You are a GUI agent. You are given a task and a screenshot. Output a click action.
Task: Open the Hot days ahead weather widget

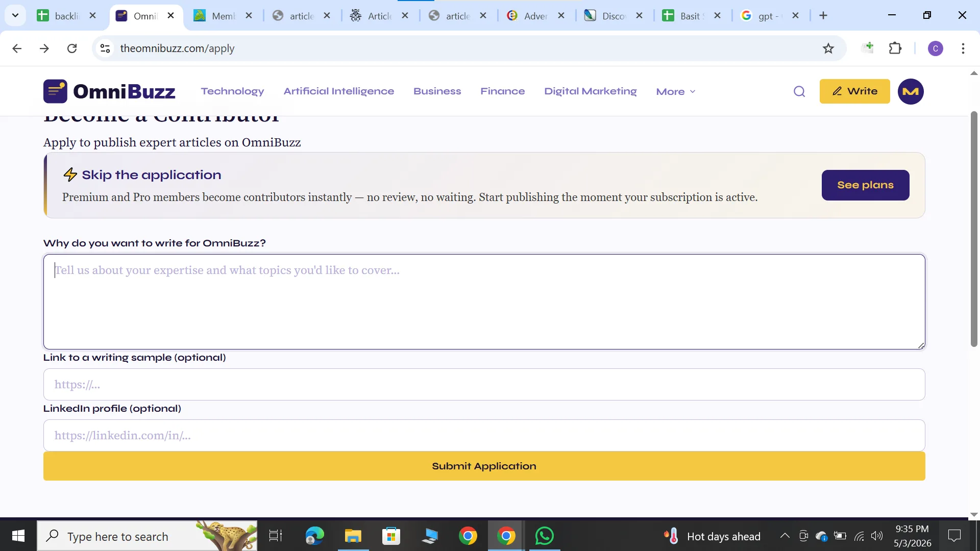(x=712, y=536)
